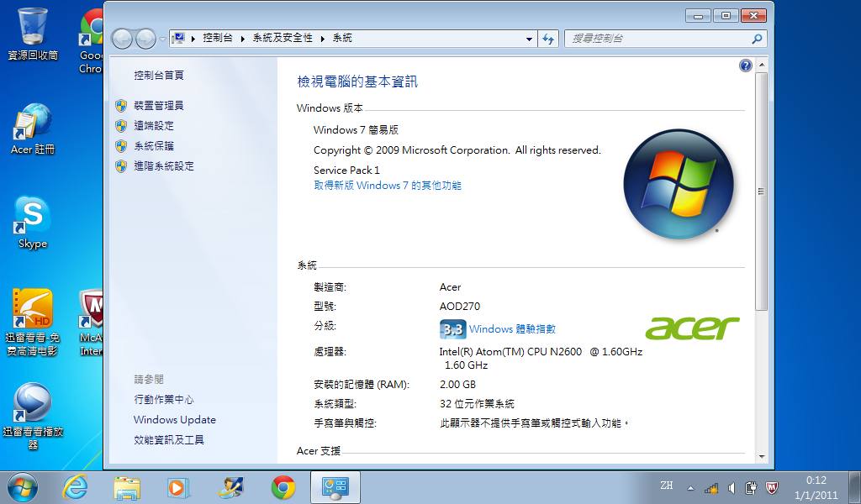
Task: Open the help question mark icon
Action: pos(745,66)
